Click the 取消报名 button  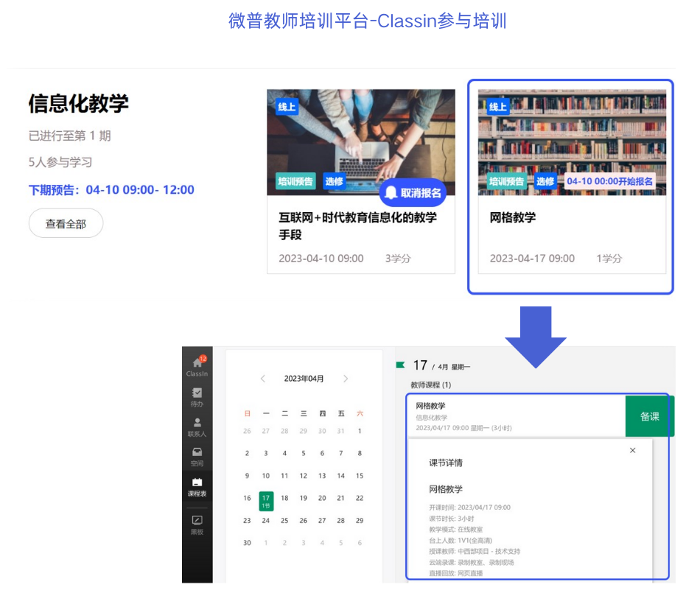413,193
